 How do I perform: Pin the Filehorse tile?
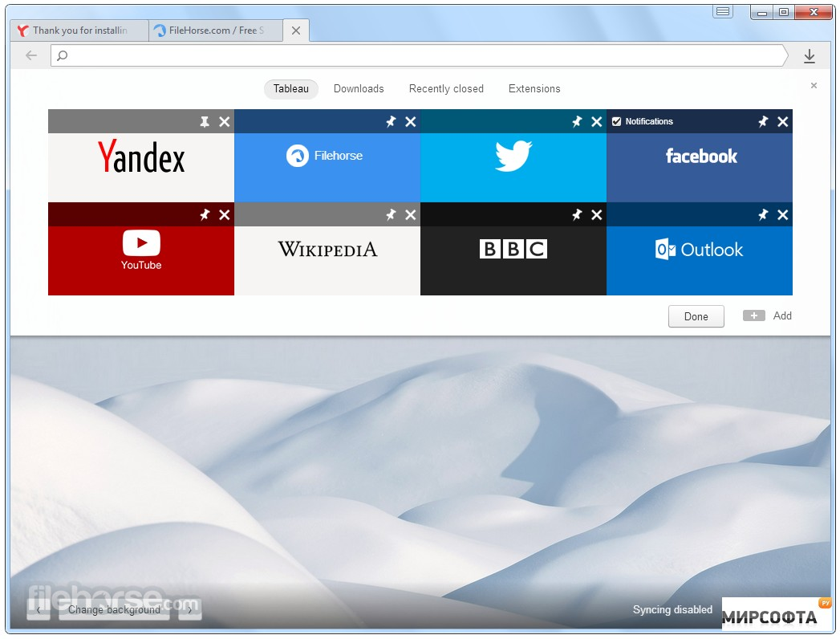391,122
